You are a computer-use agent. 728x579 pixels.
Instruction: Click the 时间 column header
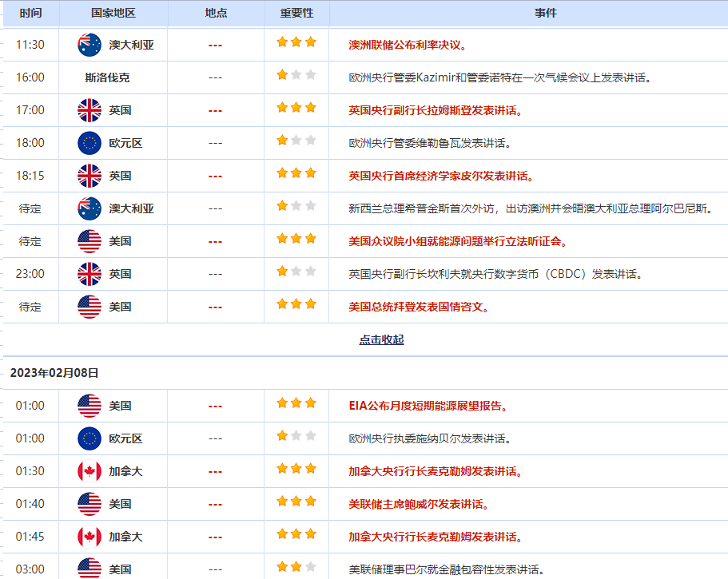(30, 14)
